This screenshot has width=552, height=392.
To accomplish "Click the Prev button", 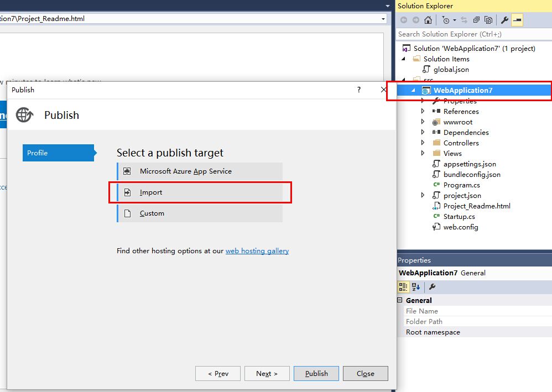I will [218, 373].
